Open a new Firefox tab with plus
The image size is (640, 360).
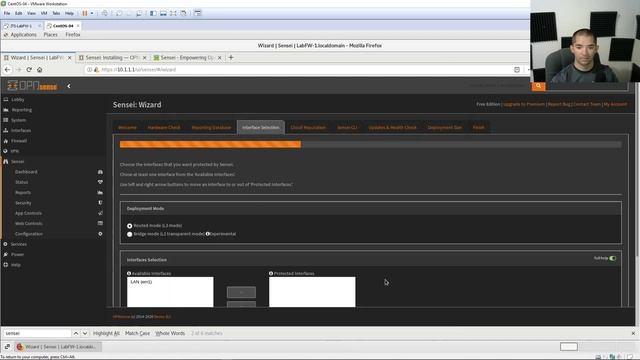(231, 58)
